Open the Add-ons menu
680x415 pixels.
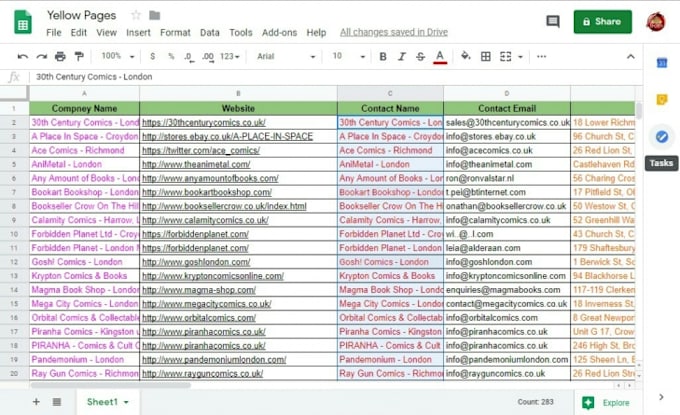pos(279,33)
